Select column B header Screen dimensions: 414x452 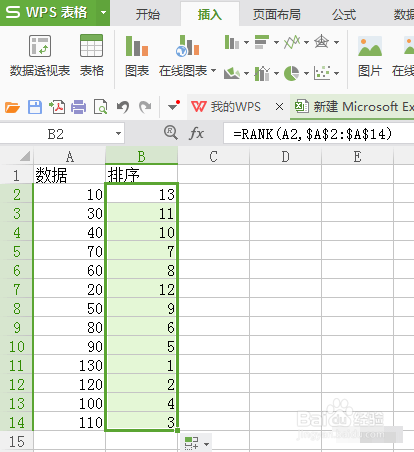click(x=142, y=156)
